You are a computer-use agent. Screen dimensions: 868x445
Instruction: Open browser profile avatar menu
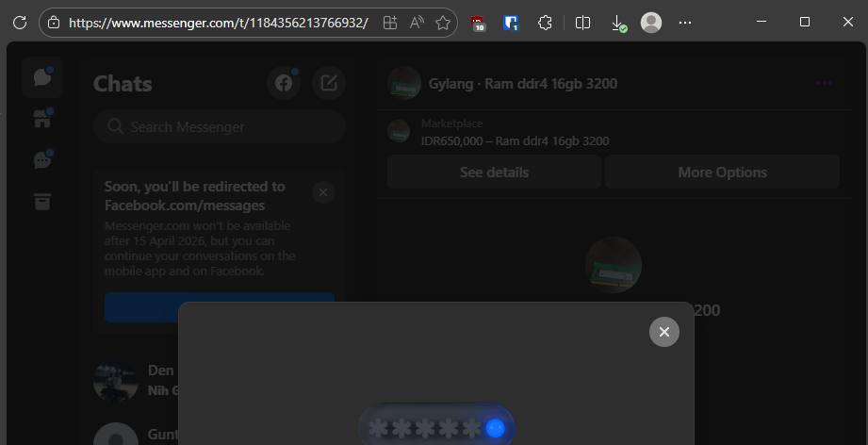click(x=651, y=22)
